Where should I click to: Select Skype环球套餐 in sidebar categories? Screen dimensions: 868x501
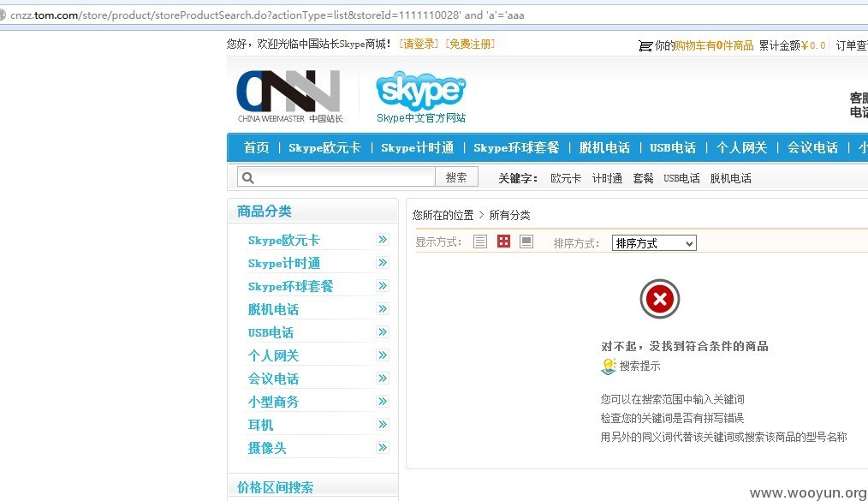coord(291,286)
